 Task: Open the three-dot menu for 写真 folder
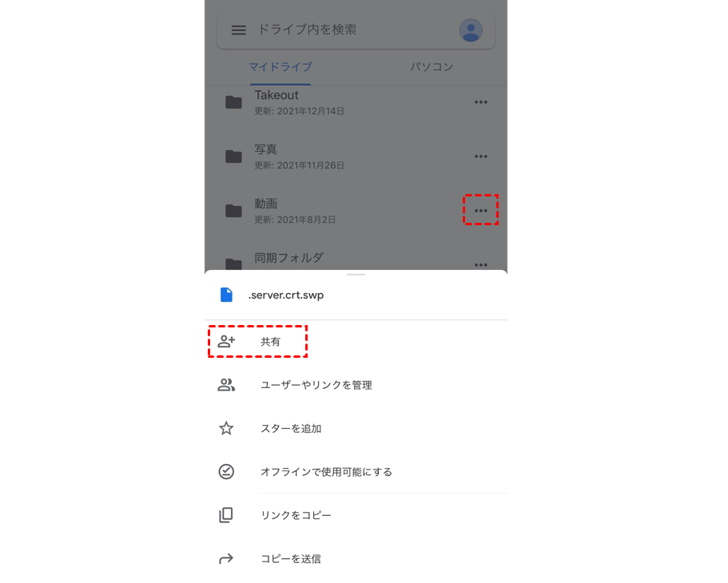click(x=480, y=157)
